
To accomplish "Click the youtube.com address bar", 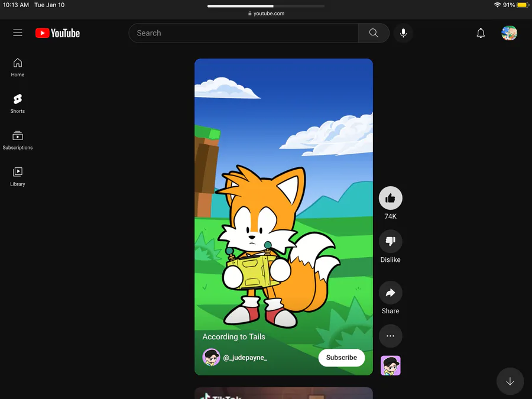I will click(266, 14).
